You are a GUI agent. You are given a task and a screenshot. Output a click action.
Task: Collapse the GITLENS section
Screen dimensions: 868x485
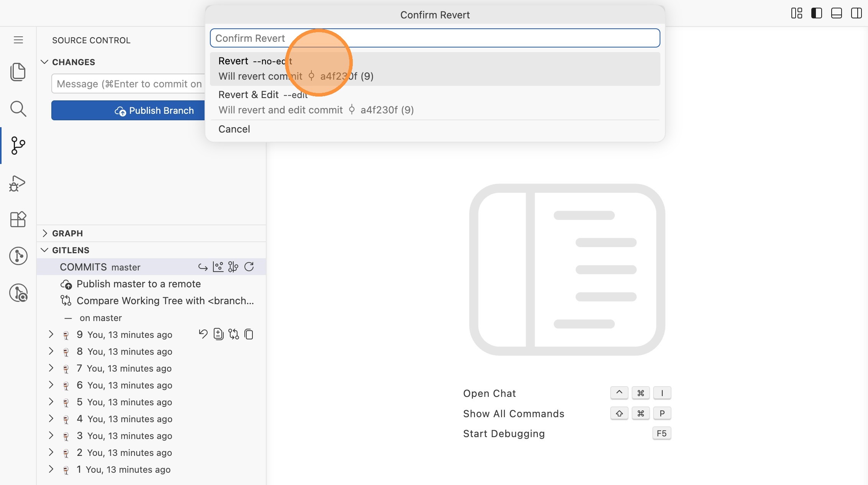tap(70, 250)
